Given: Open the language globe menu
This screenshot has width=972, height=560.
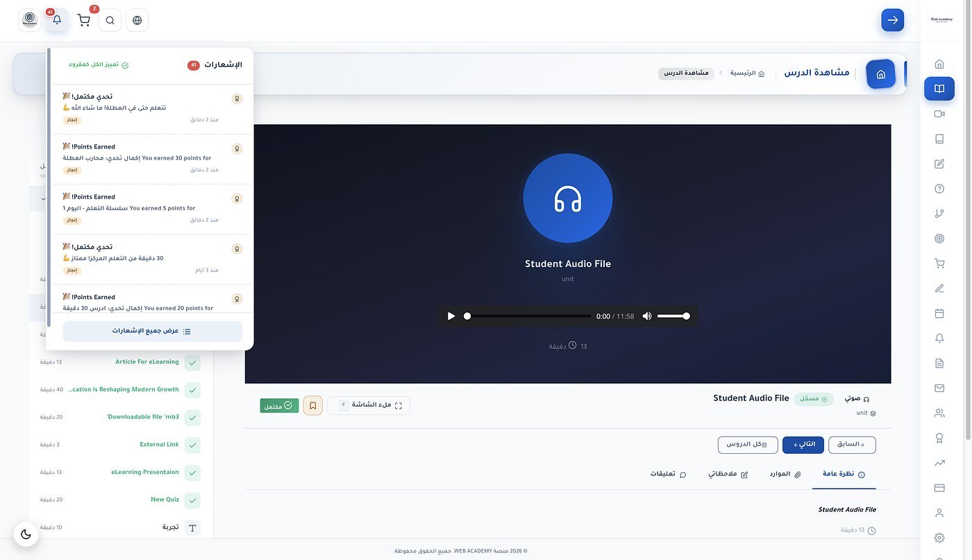Looking at the screenshot, I should (137, 20).
